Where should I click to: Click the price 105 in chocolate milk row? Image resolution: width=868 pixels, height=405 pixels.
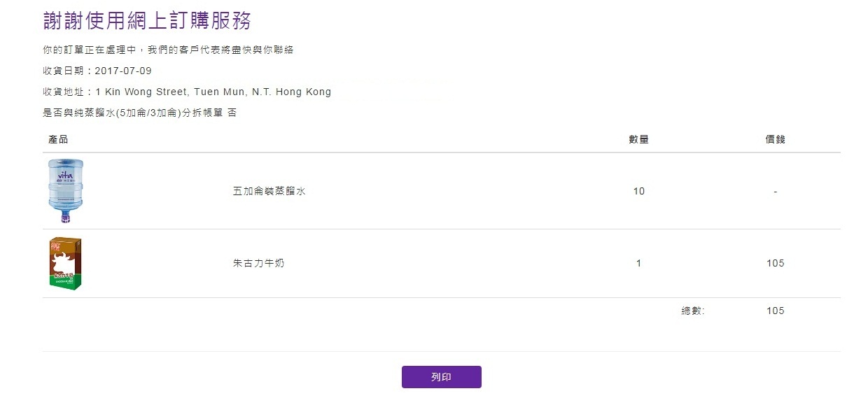click(775, 264)
